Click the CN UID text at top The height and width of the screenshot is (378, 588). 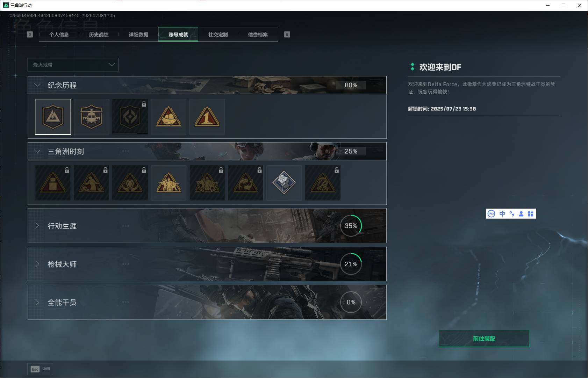[62, 15]
